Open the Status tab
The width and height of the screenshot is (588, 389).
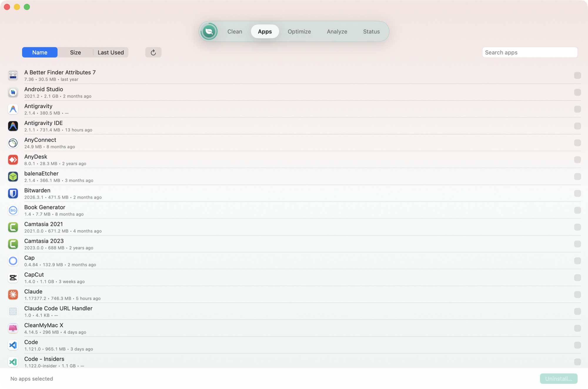371,31
